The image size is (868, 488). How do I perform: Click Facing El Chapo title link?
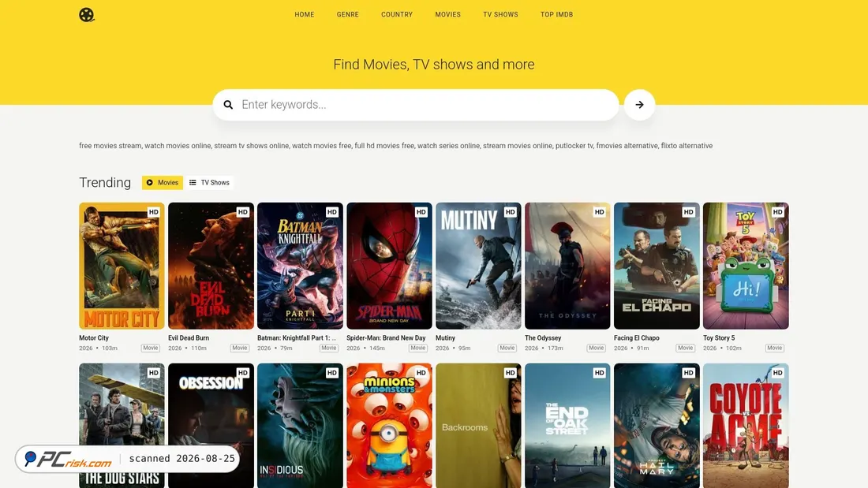coord(637,338)
